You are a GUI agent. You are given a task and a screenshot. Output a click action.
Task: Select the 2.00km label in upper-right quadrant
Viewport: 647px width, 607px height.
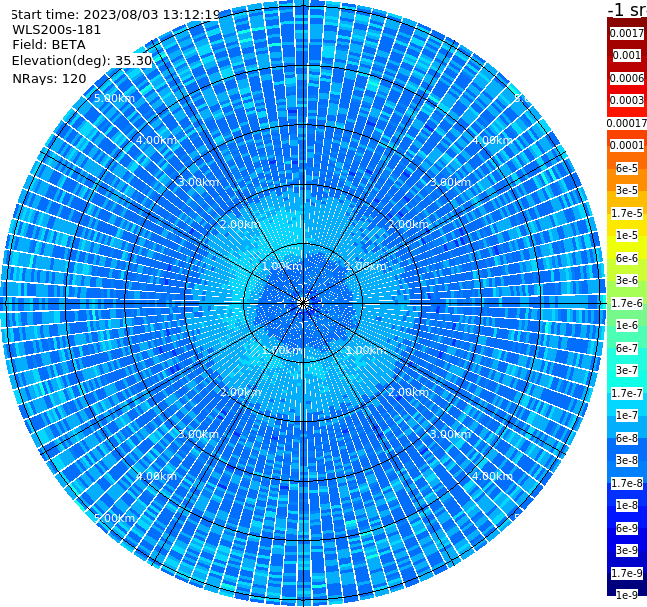tap(408, 224)
